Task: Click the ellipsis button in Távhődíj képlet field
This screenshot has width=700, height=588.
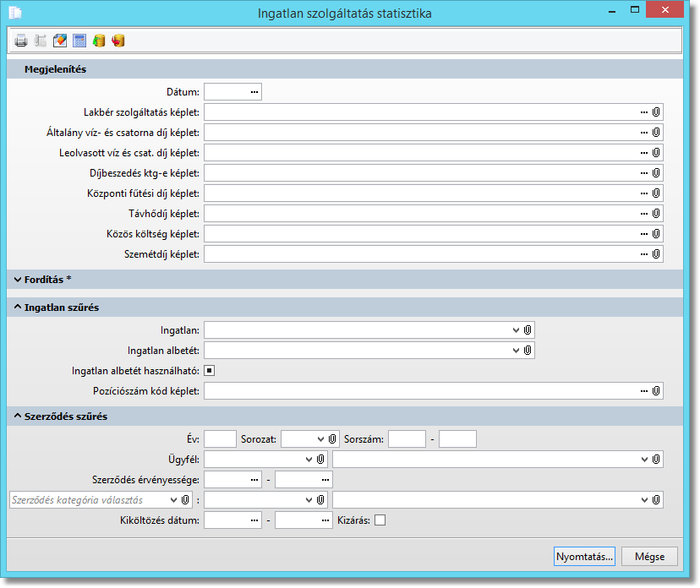Action: tap(644, 213)
